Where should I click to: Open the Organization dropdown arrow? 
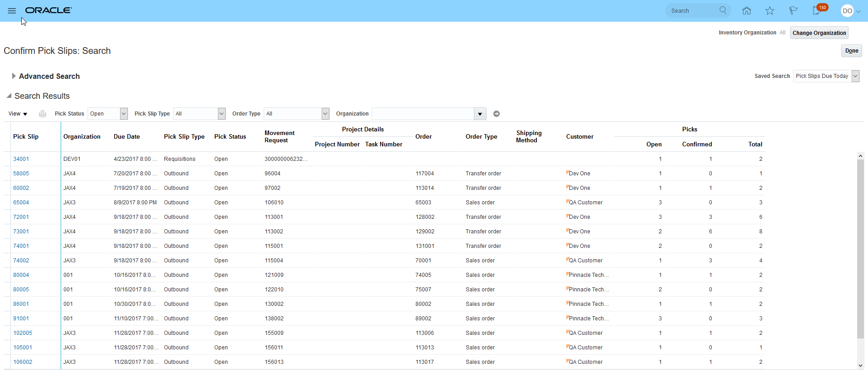coord(480,114)
